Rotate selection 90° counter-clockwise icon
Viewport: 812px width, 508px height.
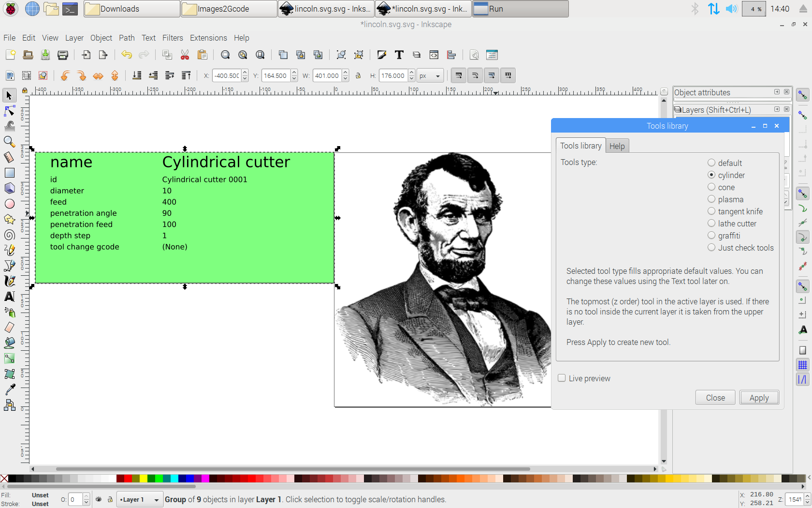click(64, 75)
